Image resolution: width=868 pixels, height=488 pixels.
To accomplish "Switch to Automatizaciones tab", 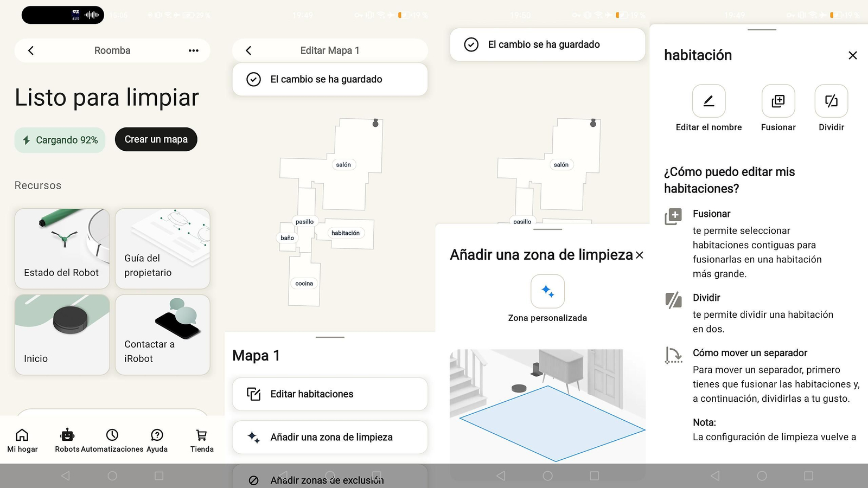I will [112, 440].
